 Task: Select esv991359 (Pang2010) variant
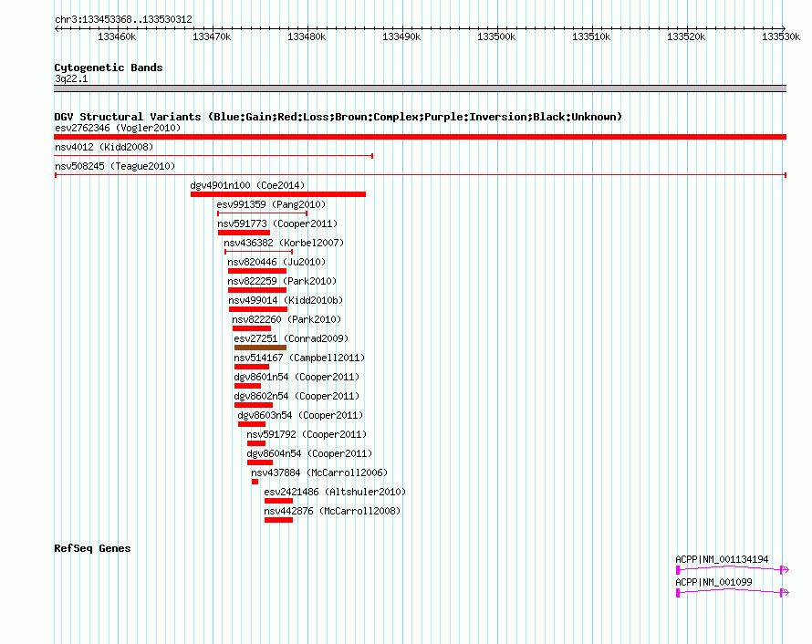271,204
